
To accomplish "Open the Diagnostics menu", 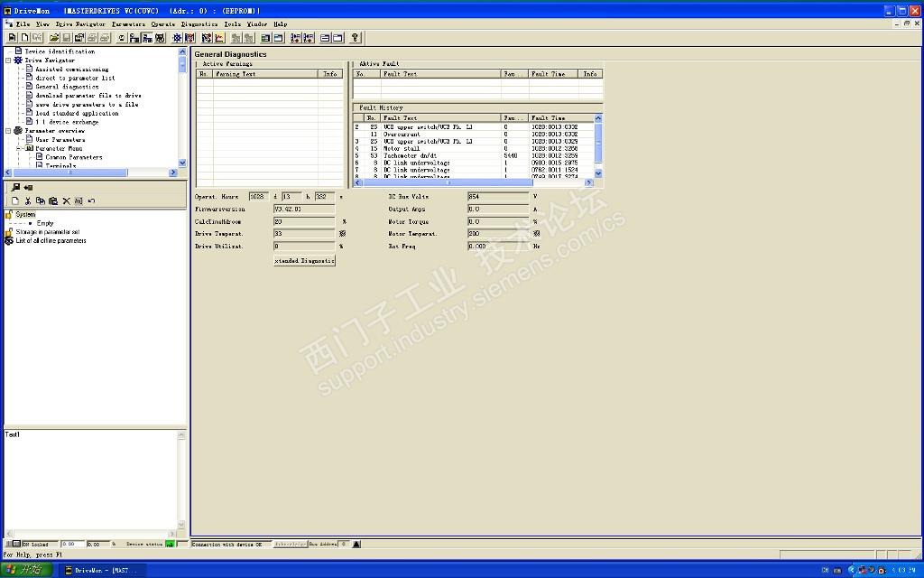I will [x=199, y=24].
